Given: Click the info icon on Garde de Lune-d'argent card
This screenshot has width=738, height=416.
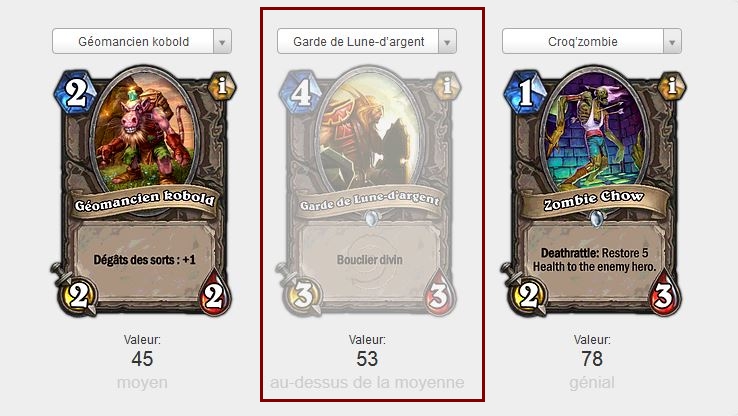Looking at the screenshot, I should (x=447, y=86).
